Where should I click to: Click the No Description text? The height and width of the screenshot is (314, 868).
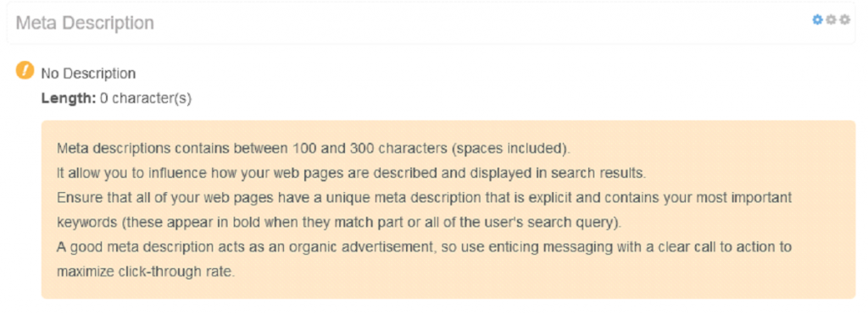[x=88, y=74]
